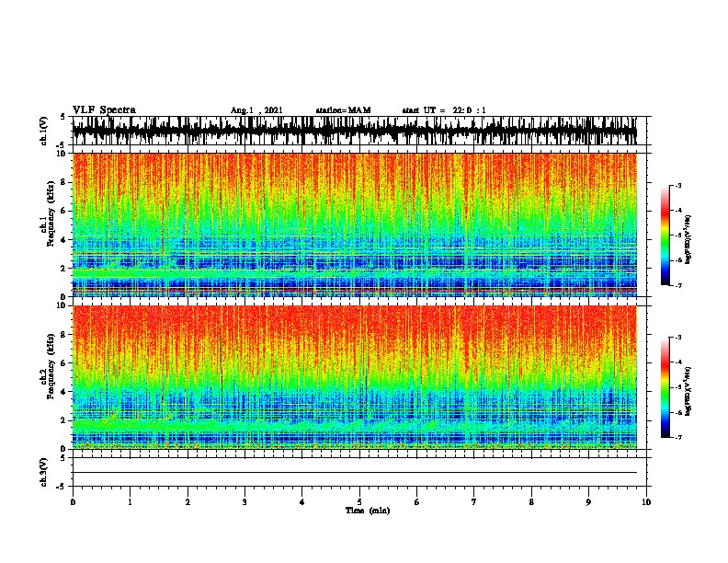Screen dimensions: 728x563
Task: Click ch.1 frequency tick "4"
Action: pos(64,240)
